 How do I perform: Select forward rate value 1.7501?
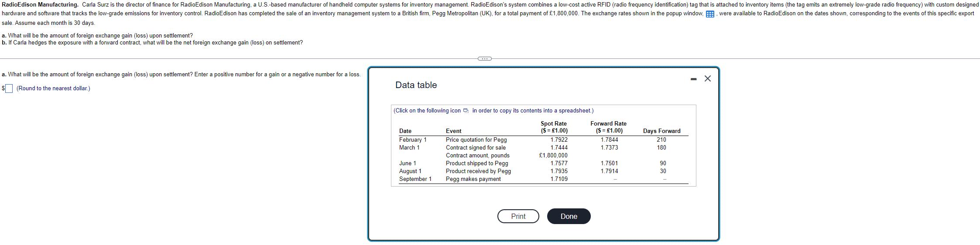coord(609,163)
